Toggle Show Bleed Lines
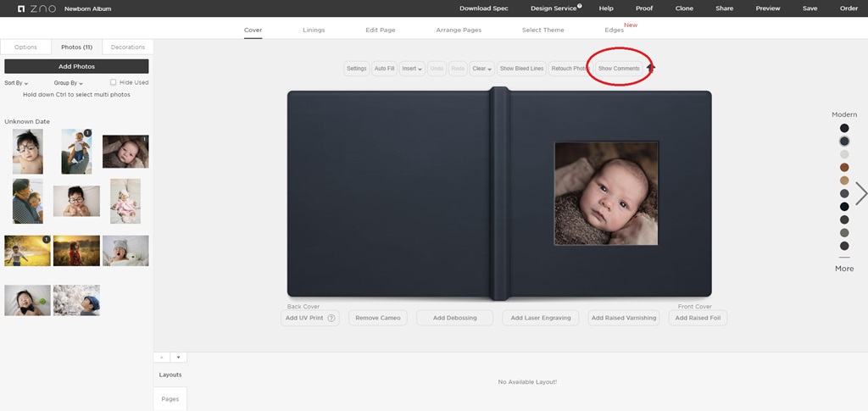This screenshot has height=411, width=868. (x=521, y=69)
